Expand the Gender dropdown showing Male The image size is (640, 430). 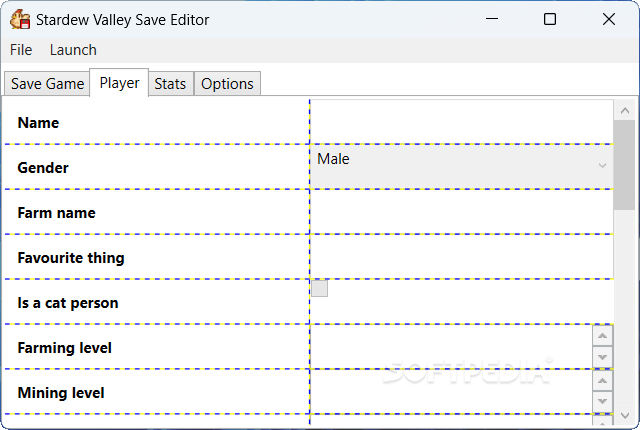pos(461,166)
